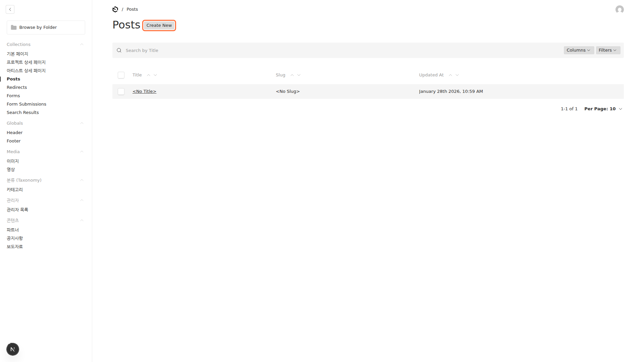Collapse the Collections group
This screenshot has height=362, width=644.
tap(82, 44)
